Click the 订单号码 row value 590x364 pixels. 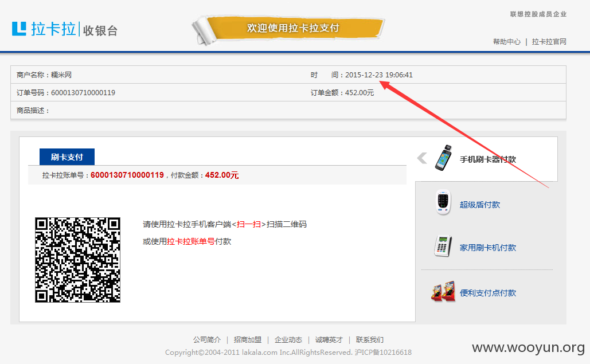83,92
